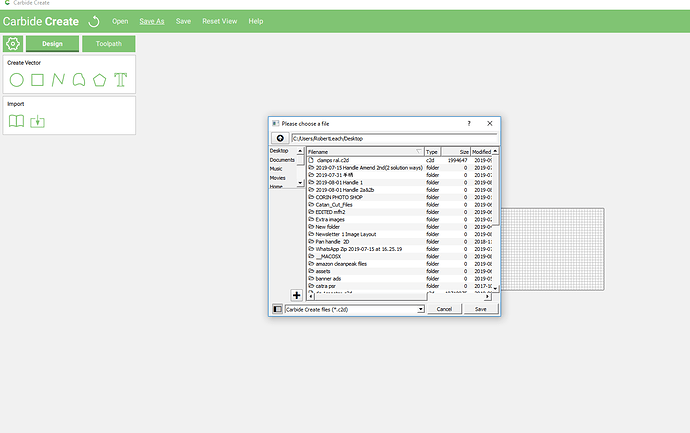Click the file path input field
690x433 pixels.
coord(394,138)
